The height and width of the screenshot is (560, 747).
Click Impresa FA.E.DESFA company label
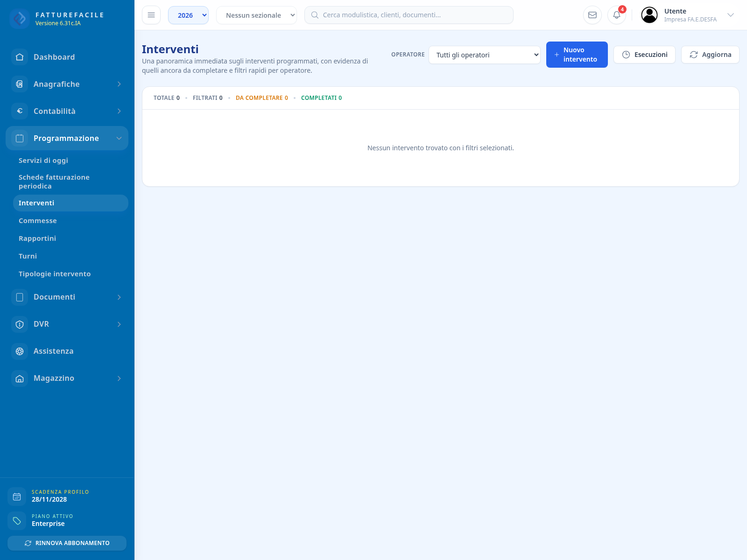690,20
